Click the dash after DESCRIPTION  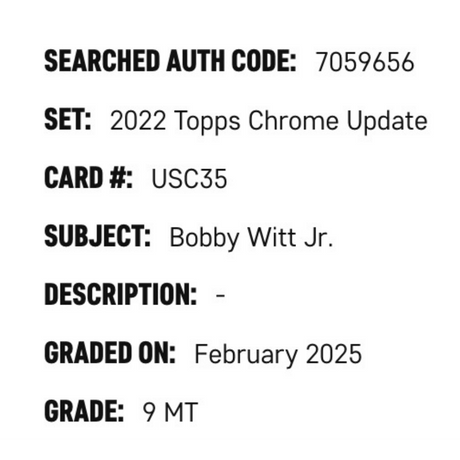(x=220, y=295)
